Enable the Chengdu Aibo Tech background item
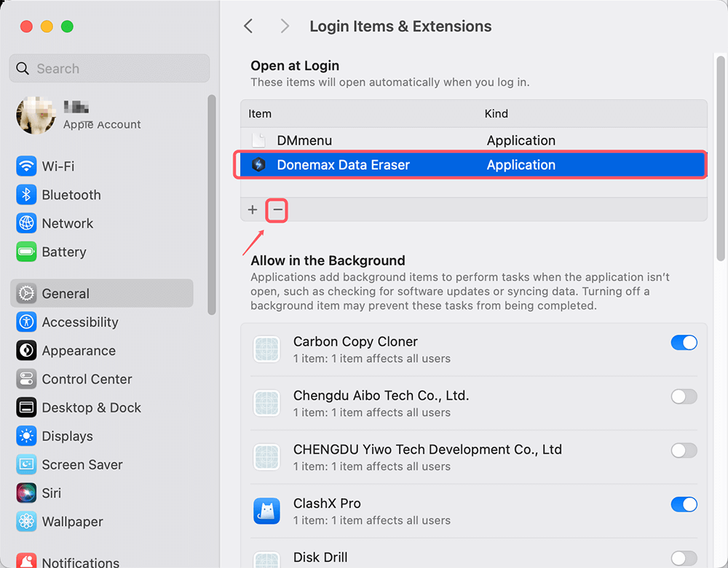728x568 pixels. (684, 396)
